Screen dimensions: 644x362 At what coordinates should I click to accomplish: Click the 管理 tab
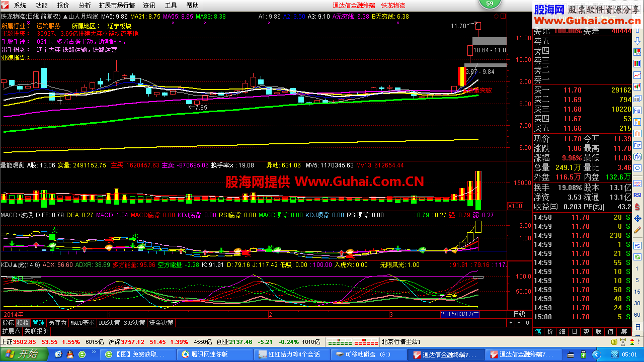[39, 323]
